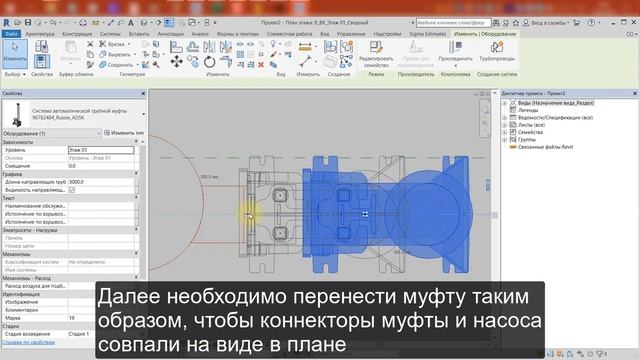The image size is (640, 360).
Task: Click the Open file icon in quick access toolbar
Action: coord(18,23)
